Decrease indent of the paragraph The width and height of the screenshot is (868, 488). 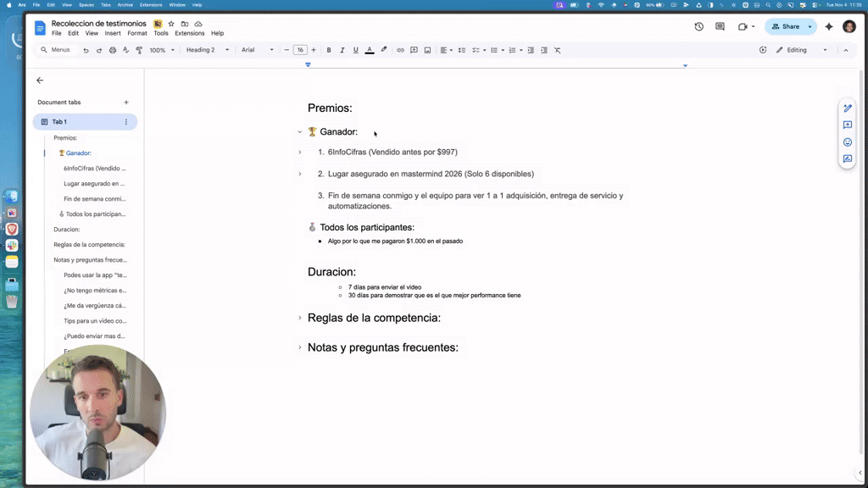[x=531, y=50]
